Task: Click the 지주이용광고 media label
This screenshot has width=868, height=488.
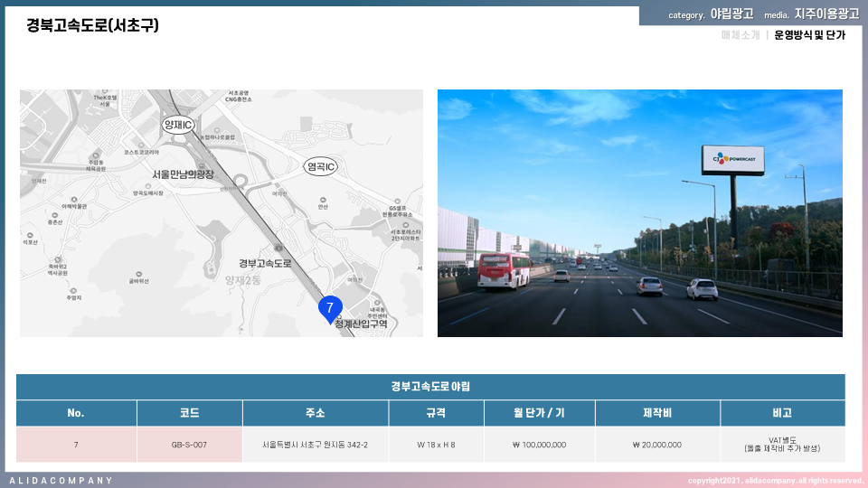Action: tap(826, 14)
